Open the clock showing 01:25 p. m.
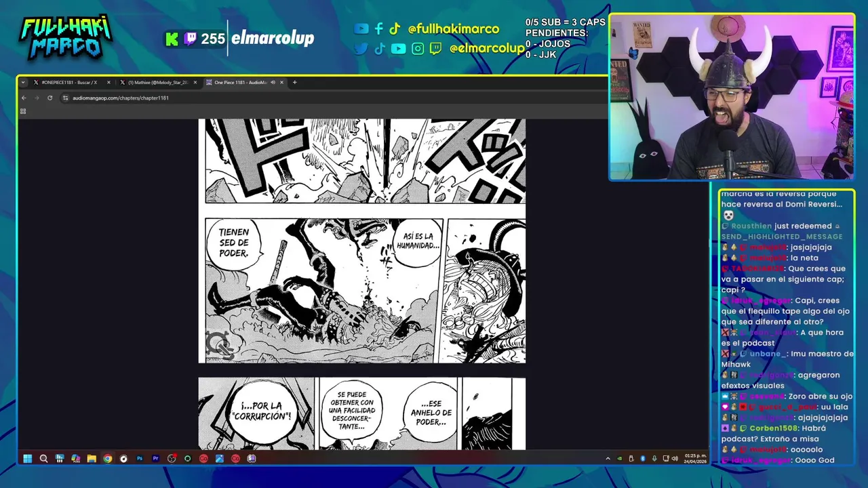Viewport: 868px width, 488px height. pos(695,458)
